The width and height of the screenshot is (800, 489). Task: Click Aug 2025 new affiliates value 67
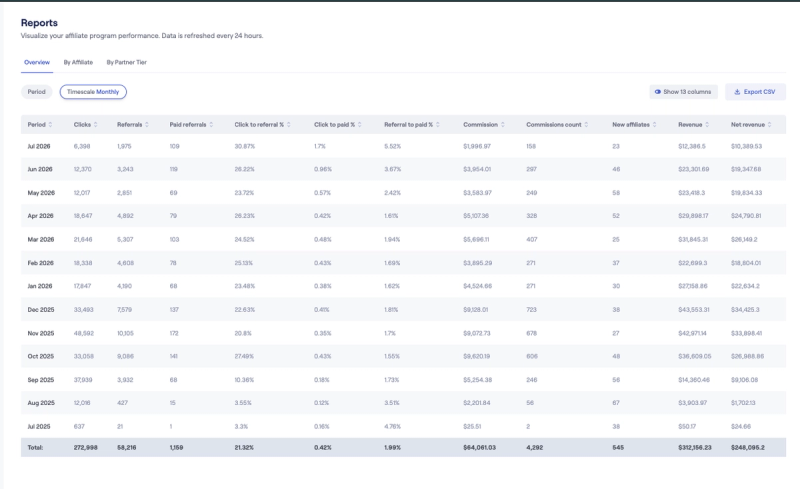pos(616,403)
